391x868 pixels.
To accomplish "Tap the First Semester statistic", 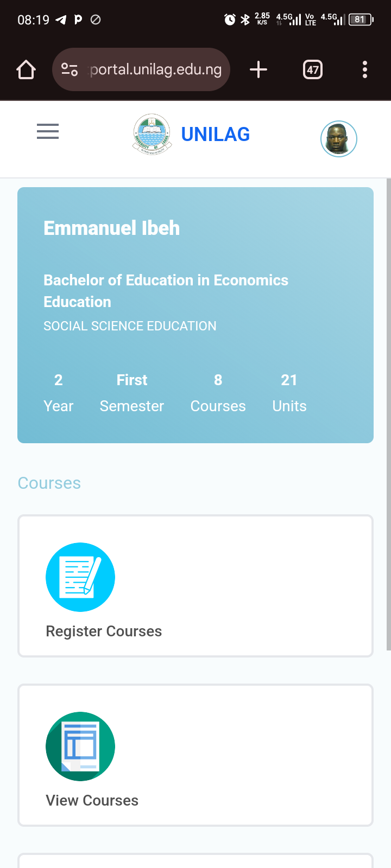I will [132, 393].
